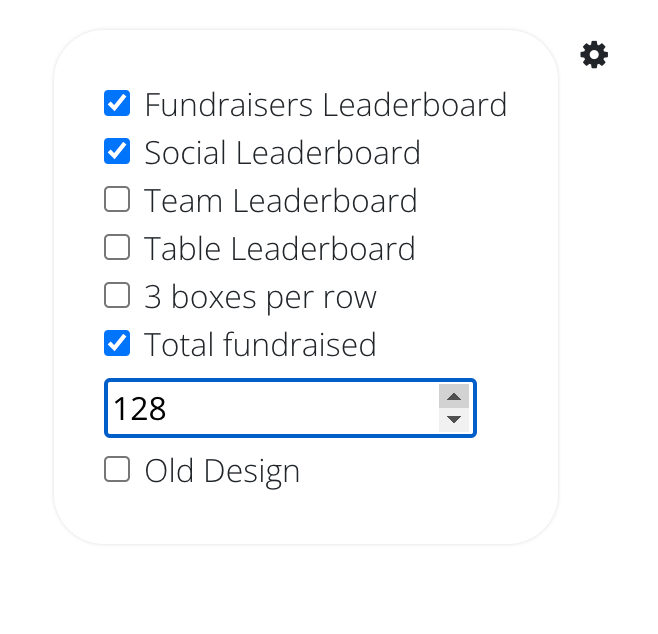Click the "Old Design" label text
Screen dimensions: 658x634
222,470
